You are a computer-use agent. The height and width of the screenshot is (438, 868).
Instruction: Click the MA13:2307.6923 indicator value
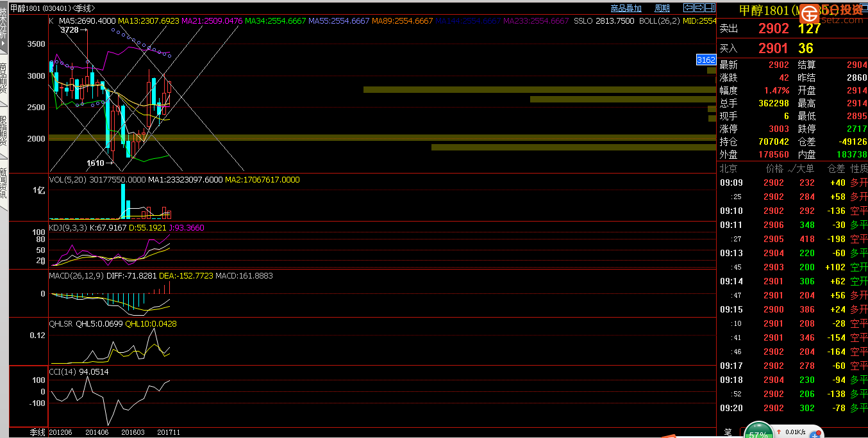tap(149, 20)
